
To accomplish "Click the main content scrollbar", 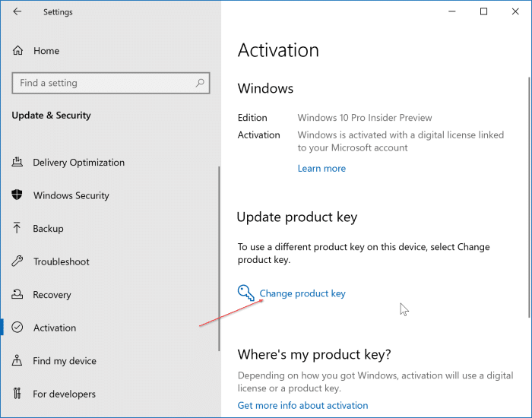I will click(530, 198).
